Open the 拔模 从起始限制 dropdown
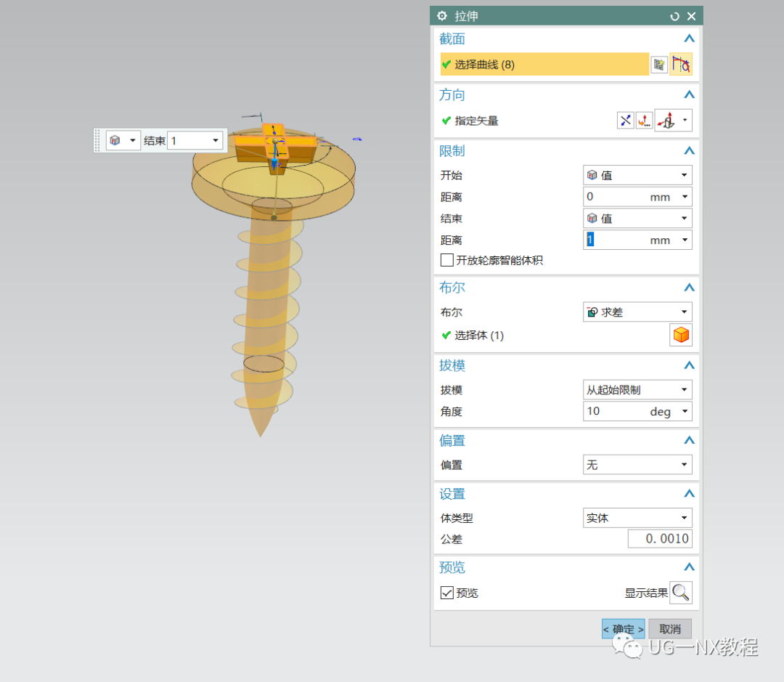The image size is (784, 682). tap(637, 389)
